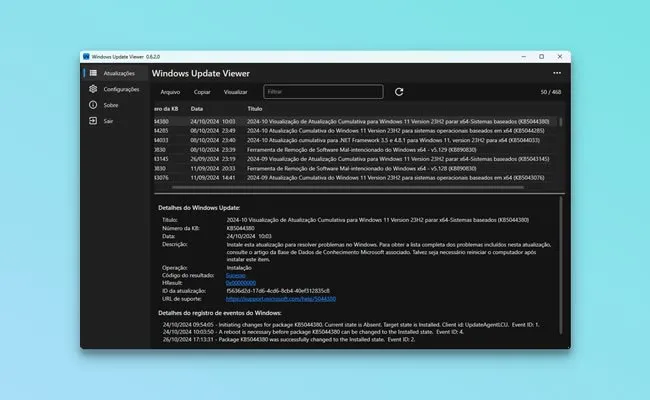The image size is (650, 400).
Task: Open the three-dots more options menu
Action: (557, 72)
